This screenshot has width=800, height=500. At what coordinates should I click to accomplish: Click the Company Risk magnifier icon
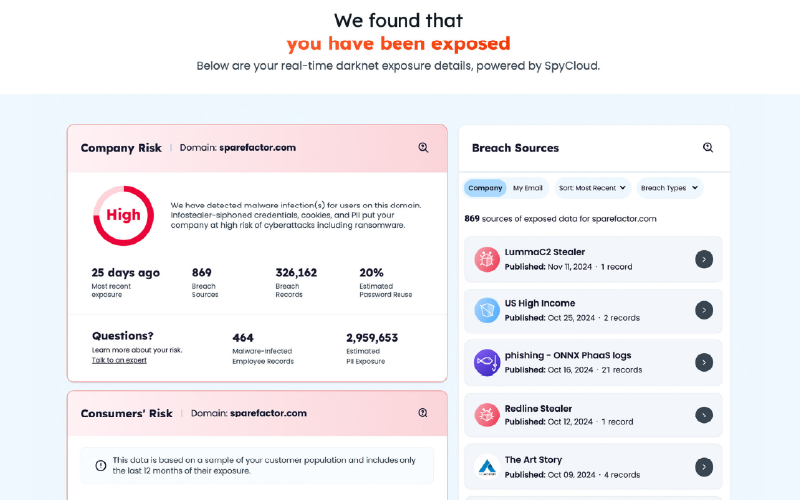coord(423,148)
